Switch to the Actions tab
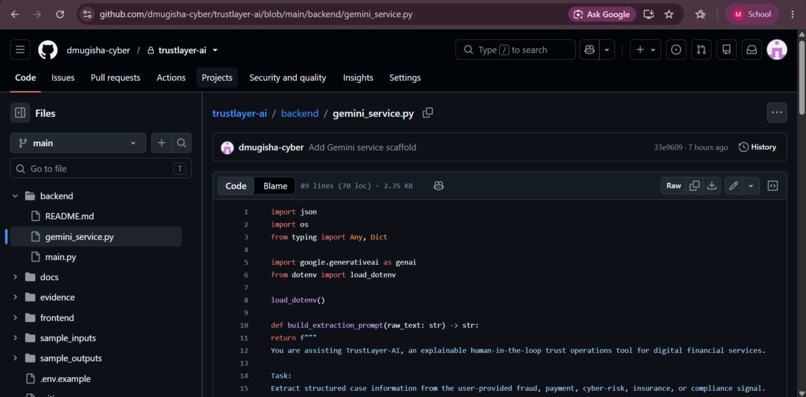Image resolution: width=806 pixels, height=397 pixels. (171, 78)
